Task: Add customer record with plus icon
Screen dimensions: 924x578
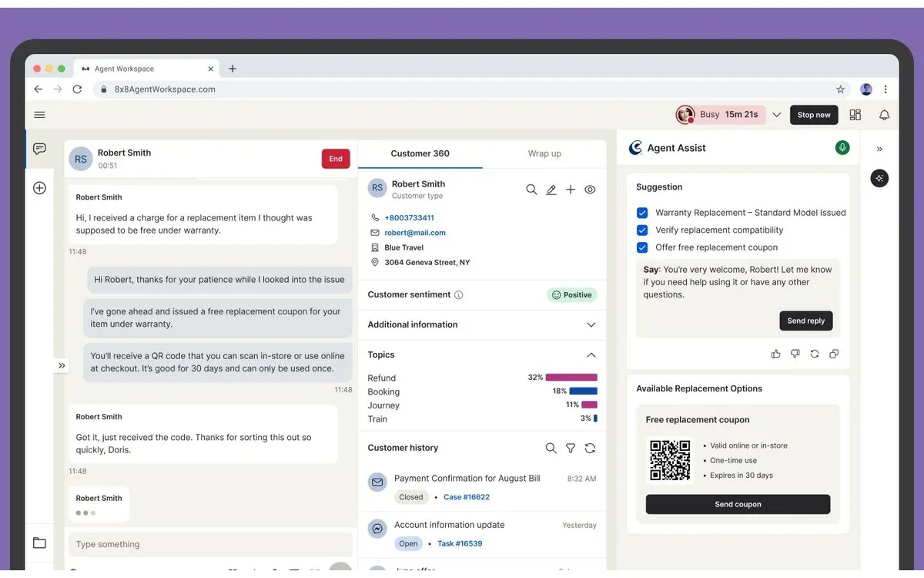Action: pyautogui.click(x=571, y=190)
